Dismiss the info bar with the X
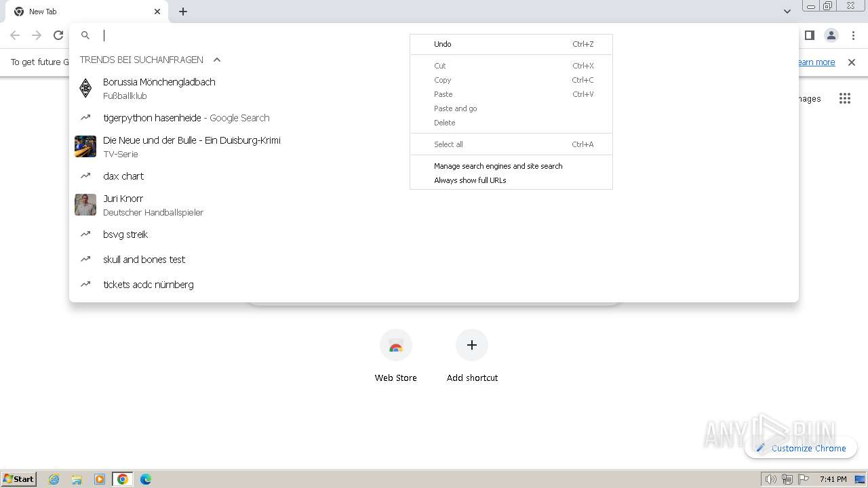Viewport: 868px width, 488px height. click(852, 62)
